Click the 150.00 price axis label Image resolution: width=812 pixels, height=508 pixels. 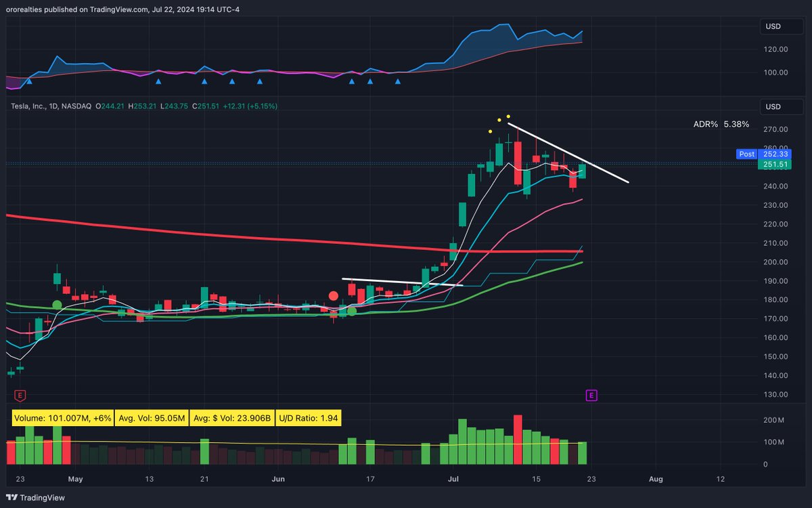(774, 357)
